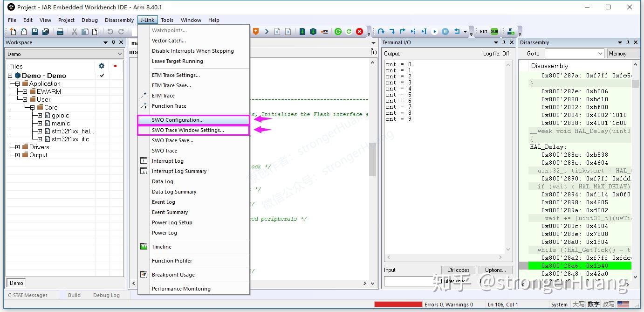
Task: Click the red dot column icon in Workspace
Action: 115,66
